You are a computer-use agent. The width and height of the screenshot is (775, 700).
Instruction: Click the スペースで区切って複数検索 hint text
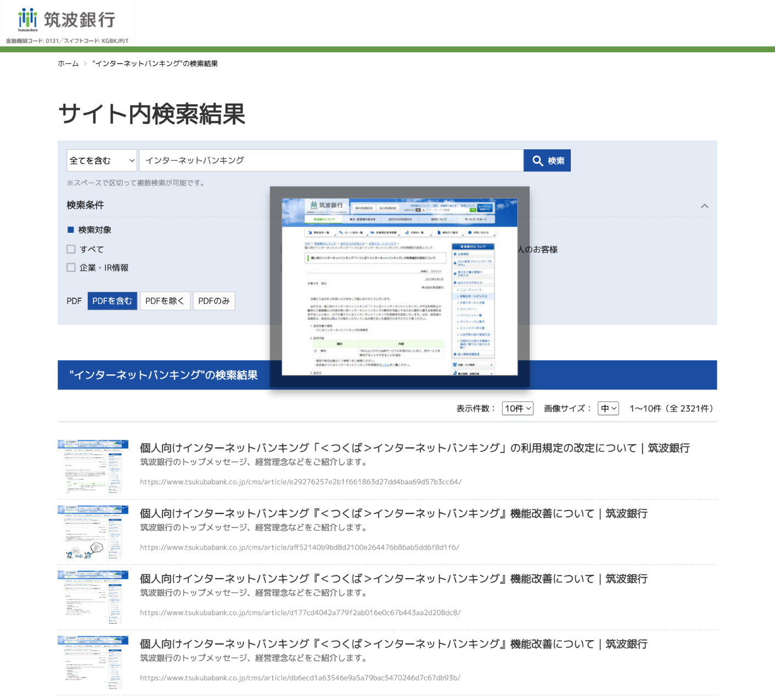(137, 183)
